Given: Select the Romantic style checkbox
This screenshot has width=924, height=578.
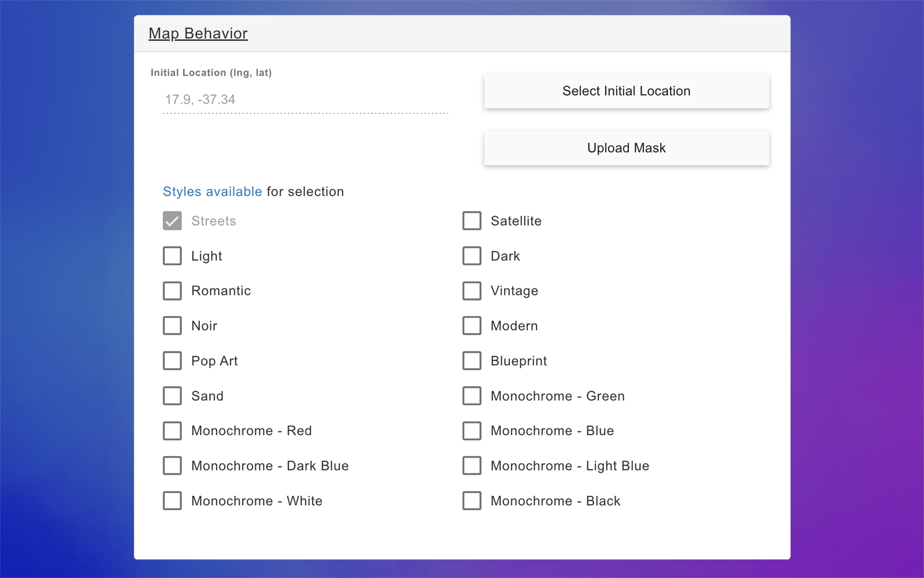Looking at the screenshot, I should pyautogui.click(x=172, y=291).
